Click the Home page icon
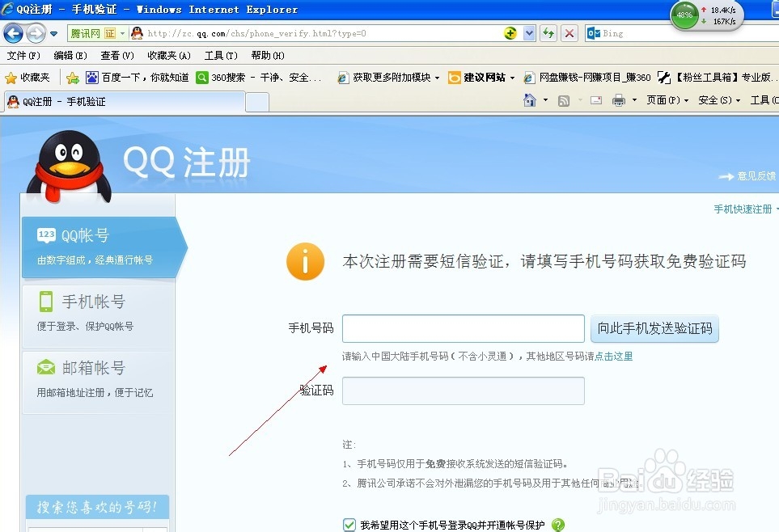This screenshot has height=532, width=779. pos(530,100)
